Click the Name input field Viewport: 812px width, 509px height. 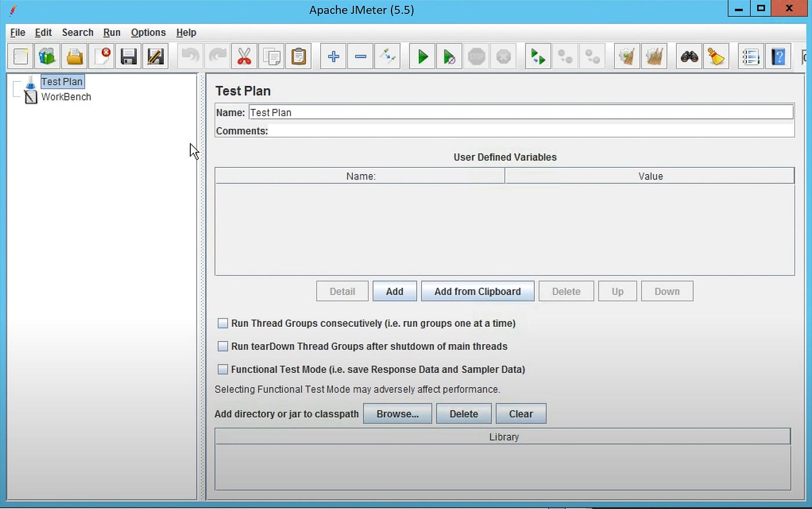click(521, 113)
